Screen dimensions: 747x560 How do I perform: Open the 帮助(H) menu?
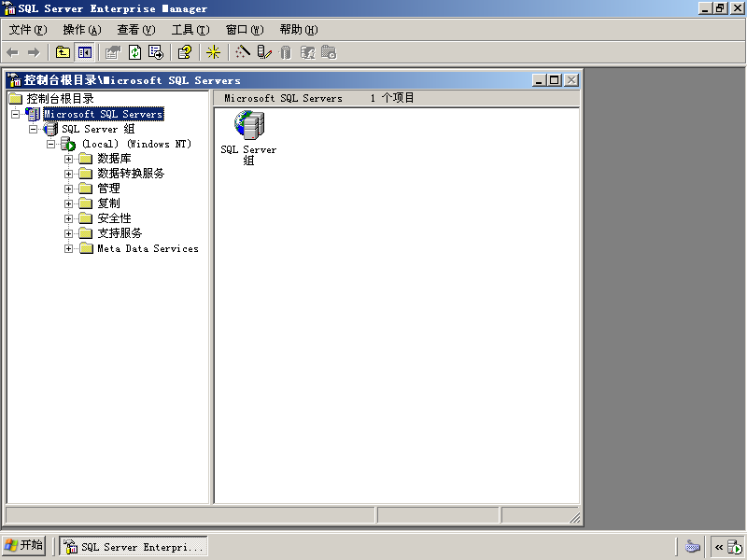[299, 30]
